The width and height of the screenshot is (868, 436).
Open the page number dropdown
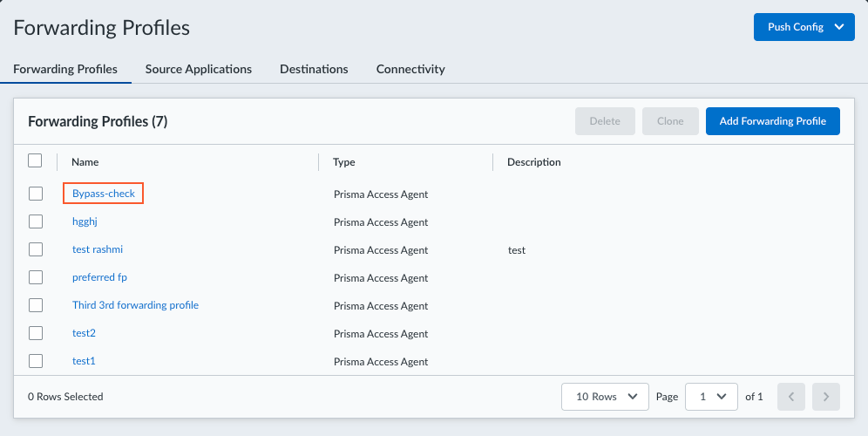coord(711,397)
